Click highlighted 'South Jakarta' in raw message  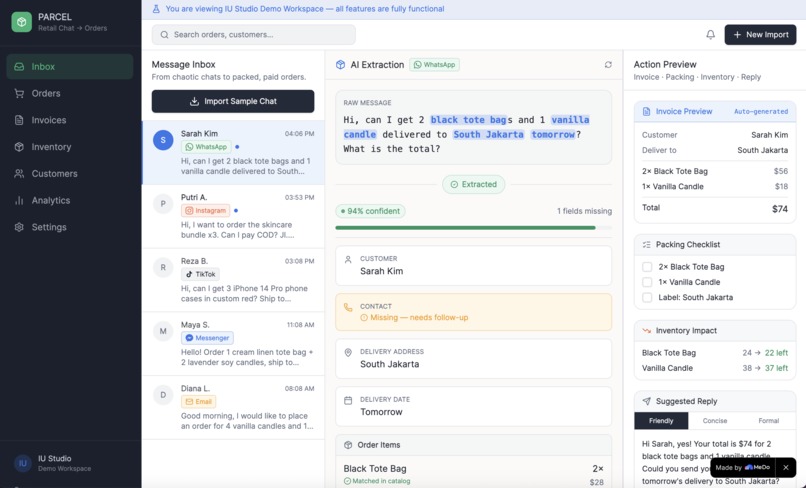click(488, 135)
